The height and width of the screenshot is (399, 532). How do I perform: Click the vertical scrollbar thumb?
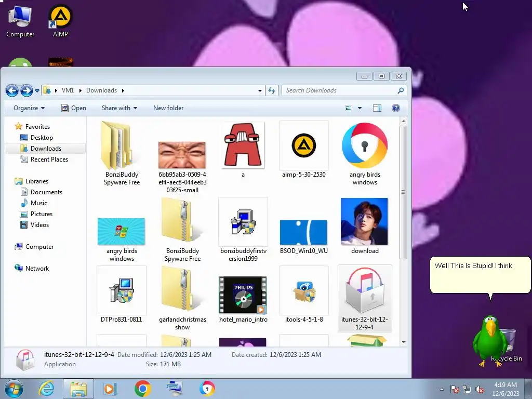coord(403,192)
